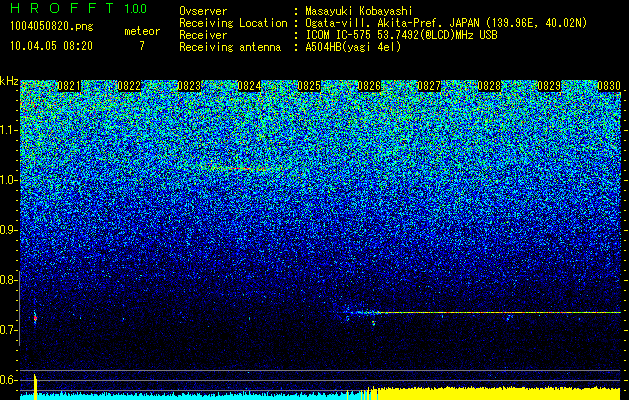Click the red meteor echo near 0.72 kHz
629x400 pixels.
tap(35, 318)
